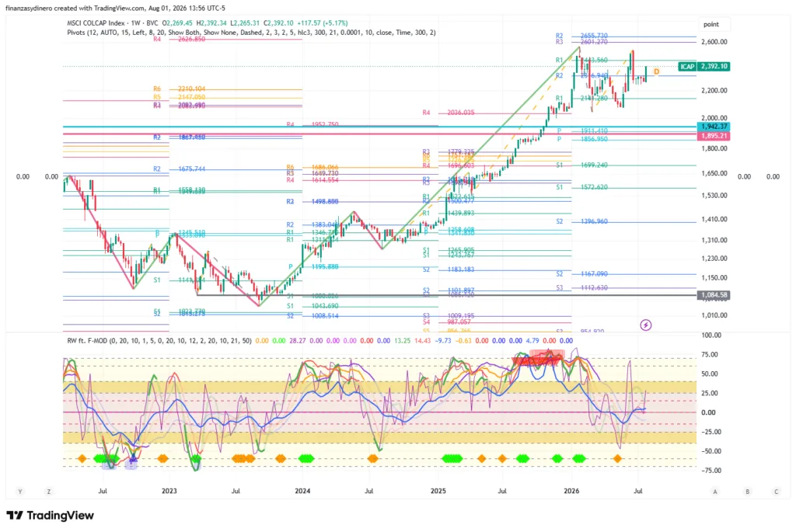The width and height of the screenshot is (796, 532).
Task: Click the R4 2626.850 pivot label
Action: (180, 39)
